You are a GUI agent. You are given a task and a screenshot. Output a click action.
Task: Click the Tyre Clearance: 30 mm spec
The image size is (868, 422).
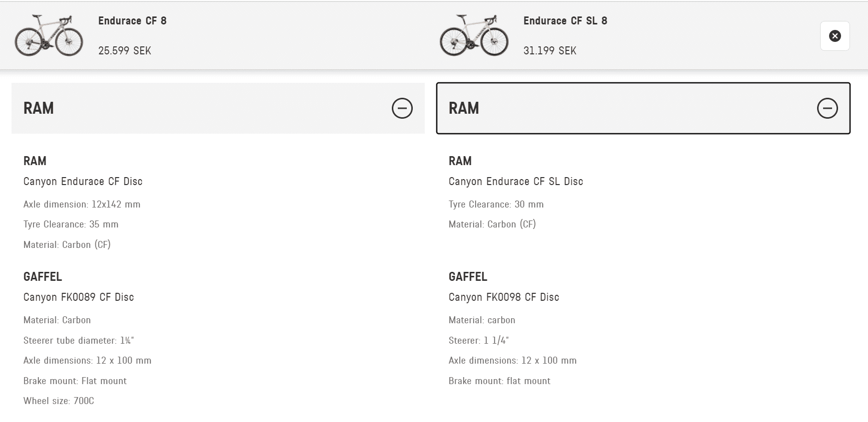(496, 205)
